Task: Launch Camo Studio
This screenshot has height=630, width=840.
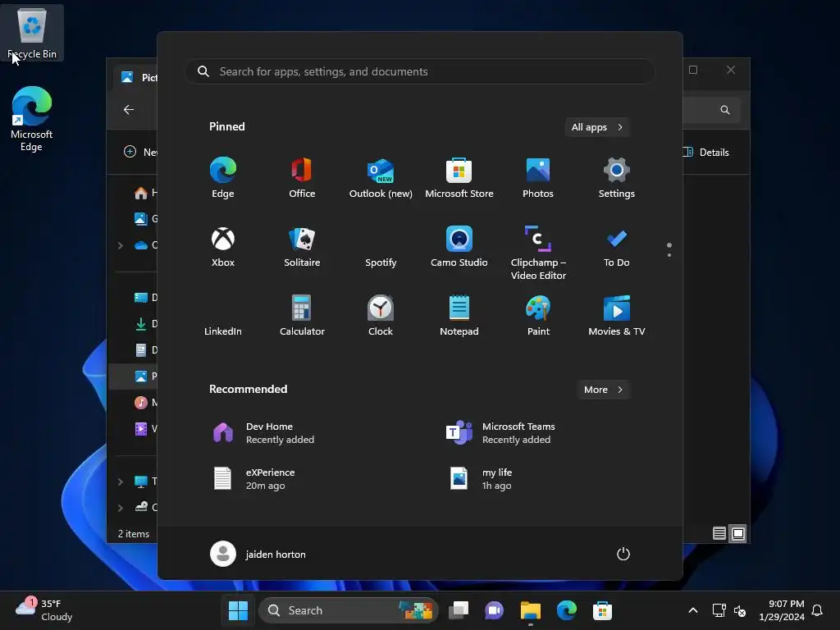Action: pyautogui.click(x=459, y=246)
